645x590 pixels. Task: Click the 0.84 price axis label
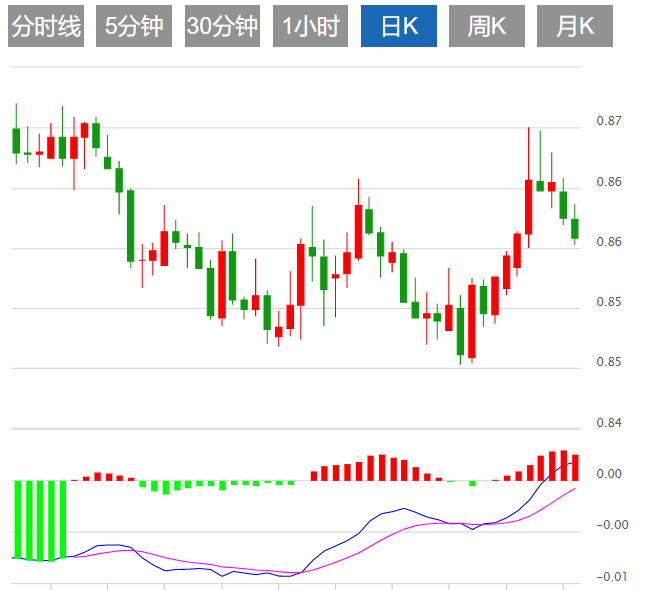(x=609, y=423)
